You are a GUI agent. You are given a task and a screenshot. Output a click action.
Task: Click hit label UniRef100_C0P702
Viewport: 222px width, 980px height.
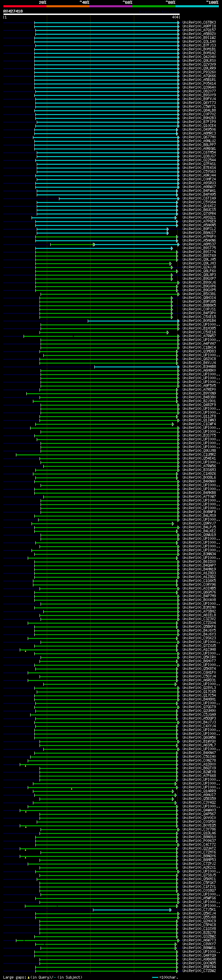click(199, 114)
